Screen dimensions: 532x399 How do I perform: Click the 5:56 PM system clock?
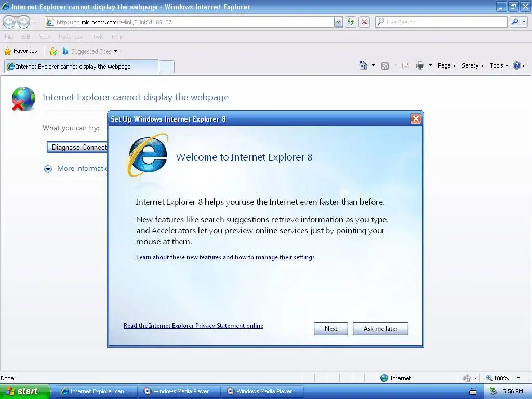click(x=513, y=391)
